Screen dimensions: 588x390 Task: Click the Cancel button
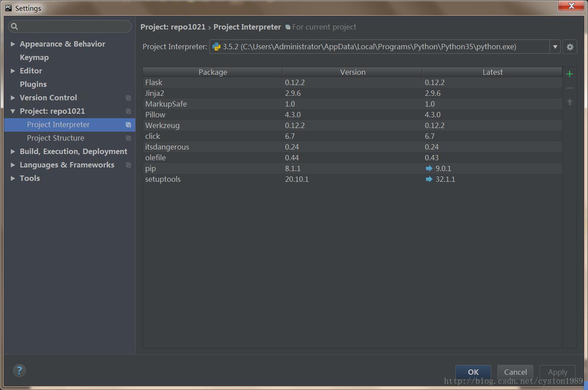point(515,372)
